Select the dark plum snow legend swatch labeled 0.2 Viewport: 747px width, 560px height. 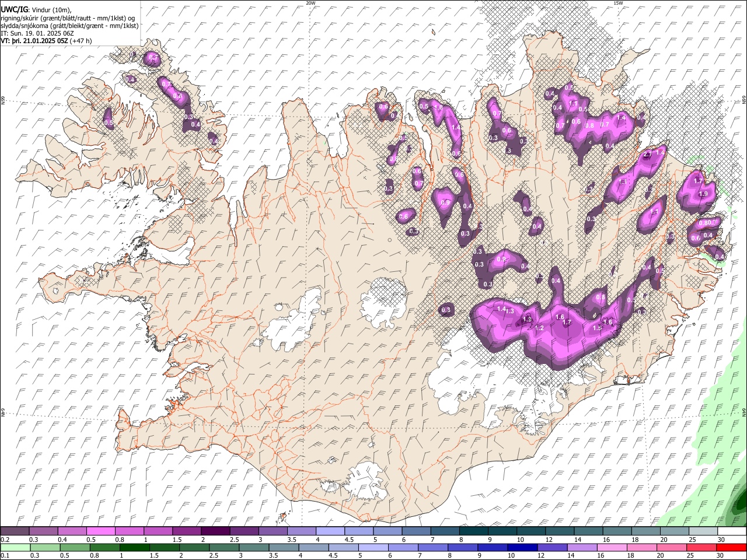[15, 531]
